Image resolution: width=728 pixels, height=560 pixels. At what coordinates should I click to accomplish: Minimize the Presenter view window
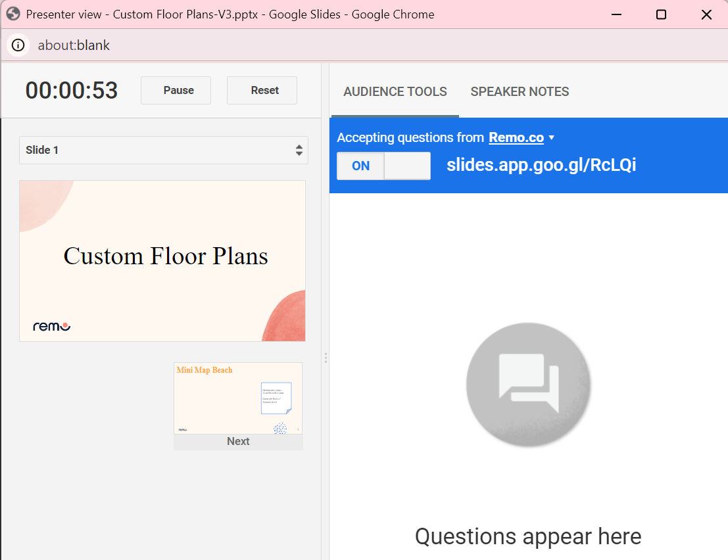click(616, 14)
